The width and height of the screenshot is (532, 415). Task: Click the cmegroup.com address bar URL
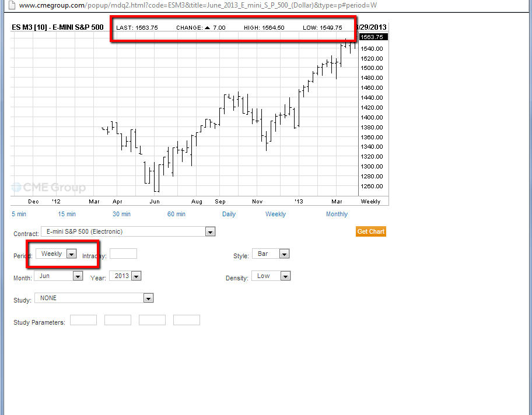point(198,5)
